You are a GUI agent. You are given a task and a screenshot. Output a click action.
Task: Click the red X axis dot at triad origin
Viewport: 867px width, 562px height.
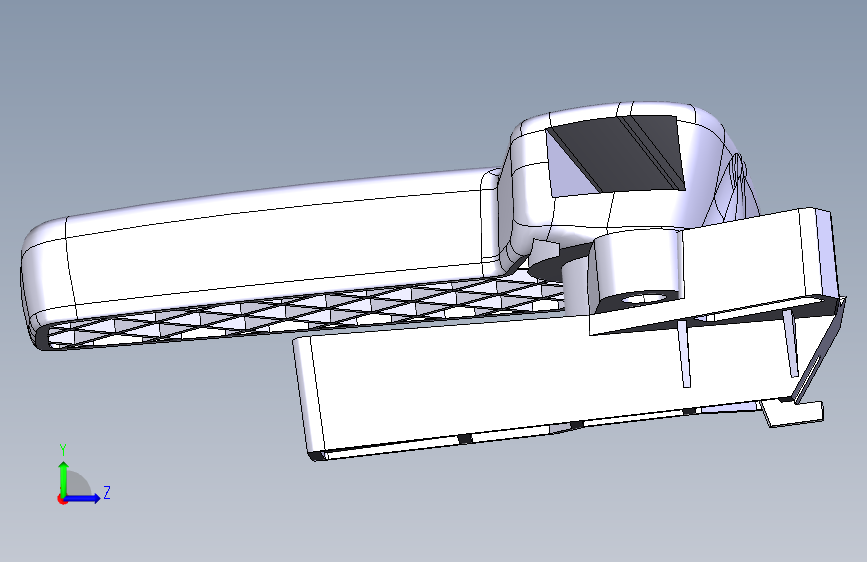point(62,499)
